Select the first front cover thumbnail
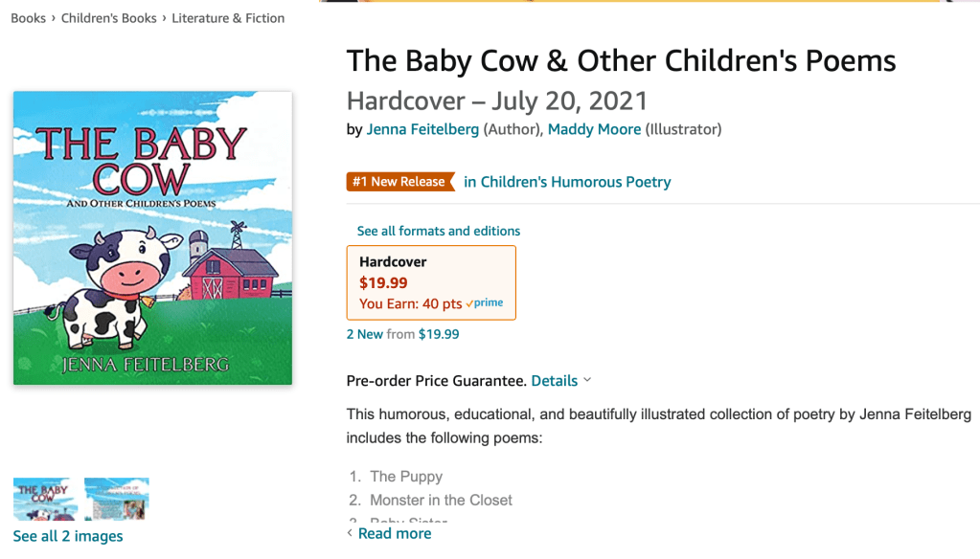Viewport: 980px width, 559px height. (x=46, y=499)
